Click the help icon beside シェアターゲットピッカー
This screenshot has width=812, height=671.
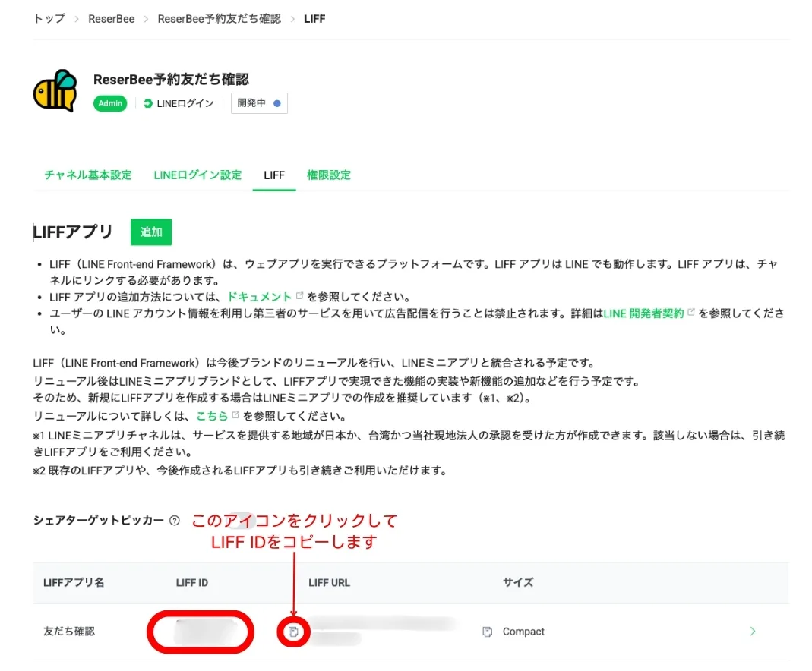coord(175,521)
